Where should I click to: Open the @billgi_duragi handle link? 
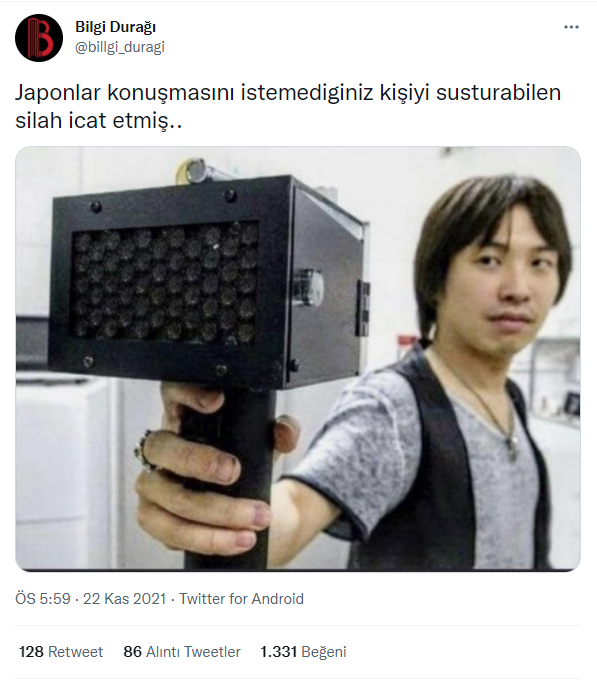[x=120, y=47]
